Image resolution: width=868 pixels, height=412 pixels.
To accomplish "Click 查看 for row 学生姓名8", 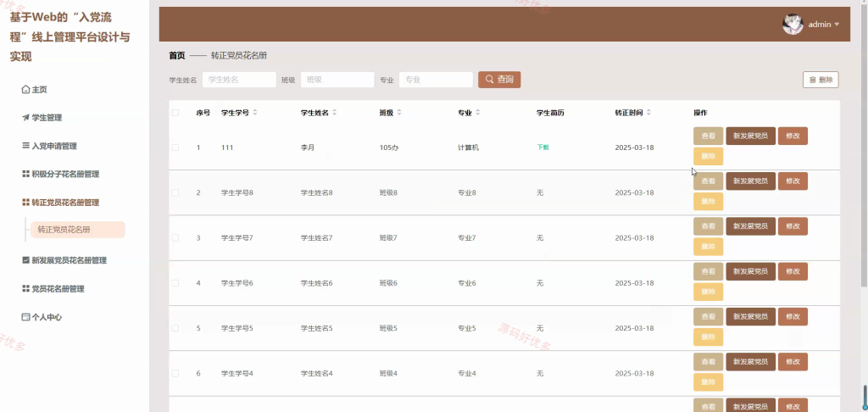I will [708, 181].
